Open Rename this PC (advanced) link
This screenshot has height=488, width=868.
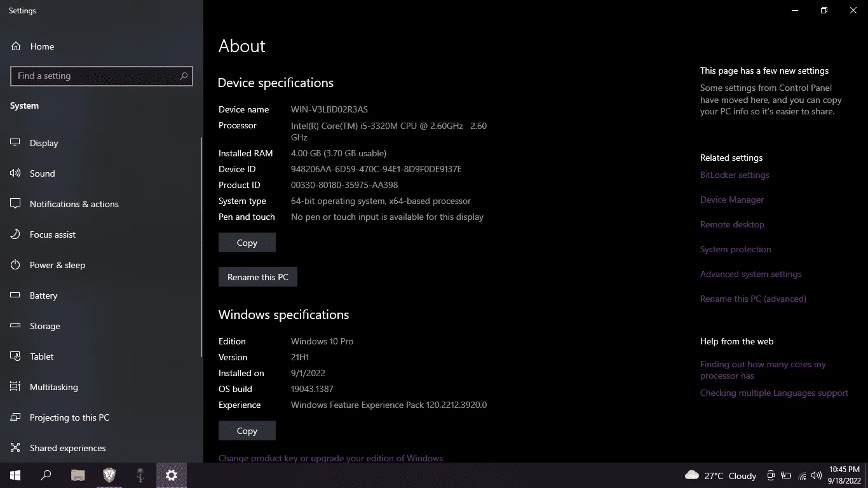click(753, 299)
